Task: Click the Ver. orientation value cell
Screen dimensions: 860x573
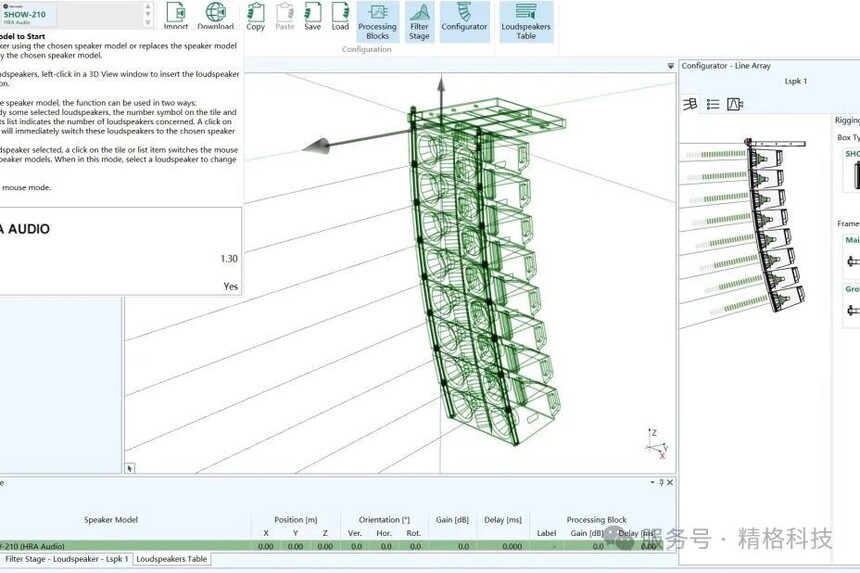Action: pyautogui.click(x=356, y=546)
